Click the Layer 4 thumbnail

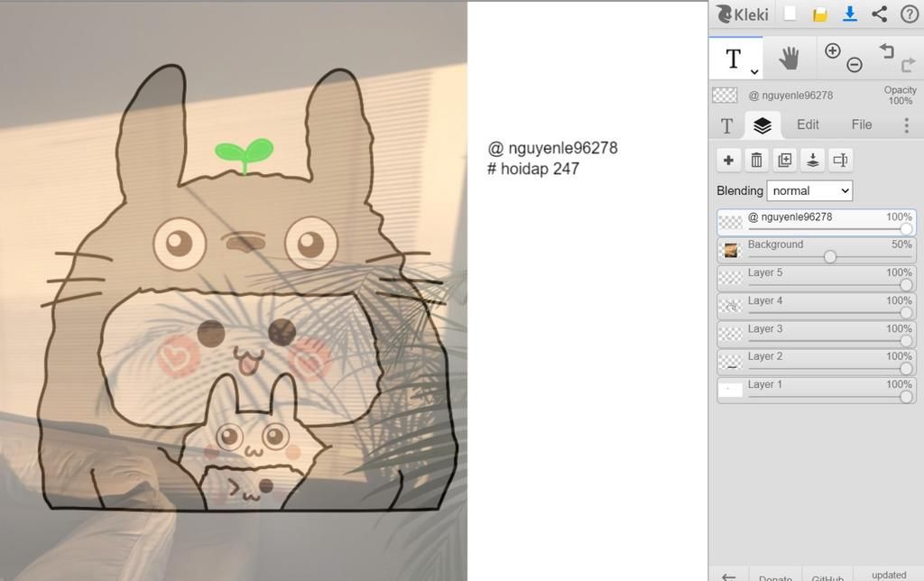[x=731, y=307]
